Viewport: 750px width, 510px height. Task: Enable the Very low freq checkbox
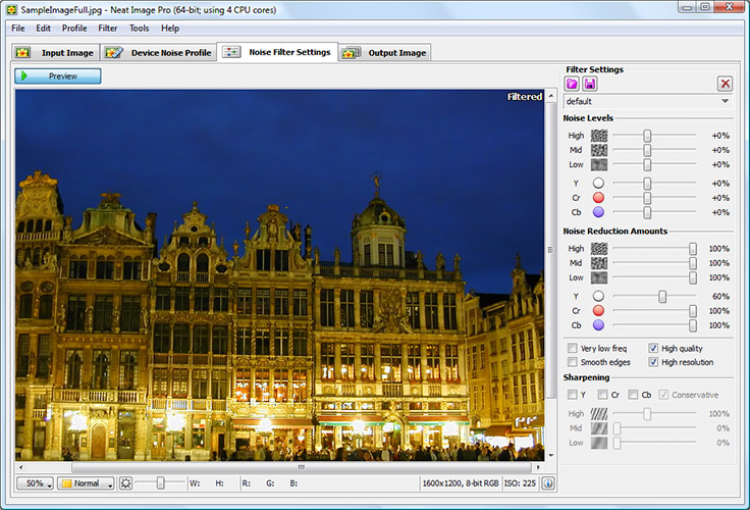pyautogui.click(x=572, y=348)
